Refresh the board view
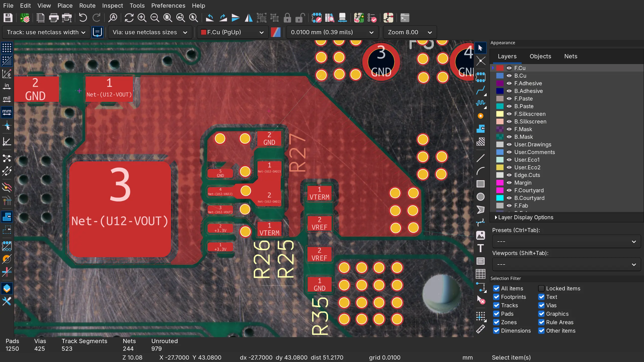The height and width of the screenshot is (362, 644). pyautogui.click(x=129, y=18)
